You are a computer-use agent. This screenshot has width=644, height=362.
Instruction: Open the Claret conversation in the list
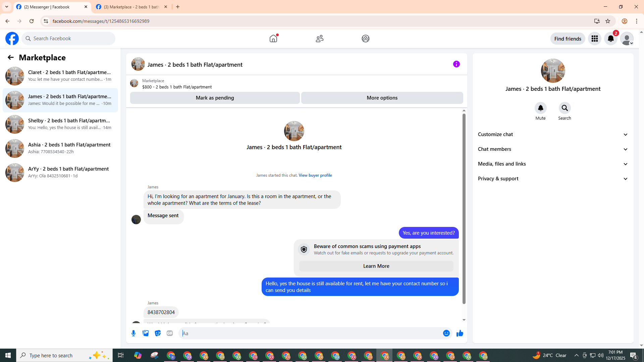(60, 76)
